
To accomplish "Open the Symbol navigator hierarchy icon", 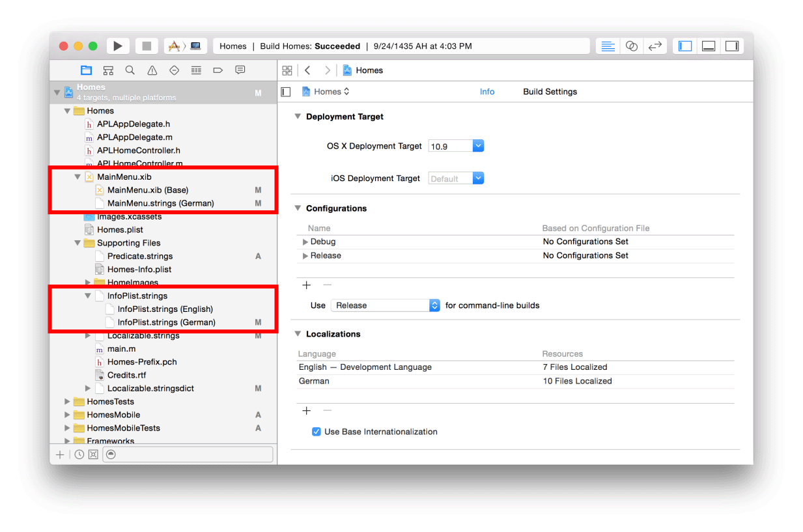I will [108, 70].
